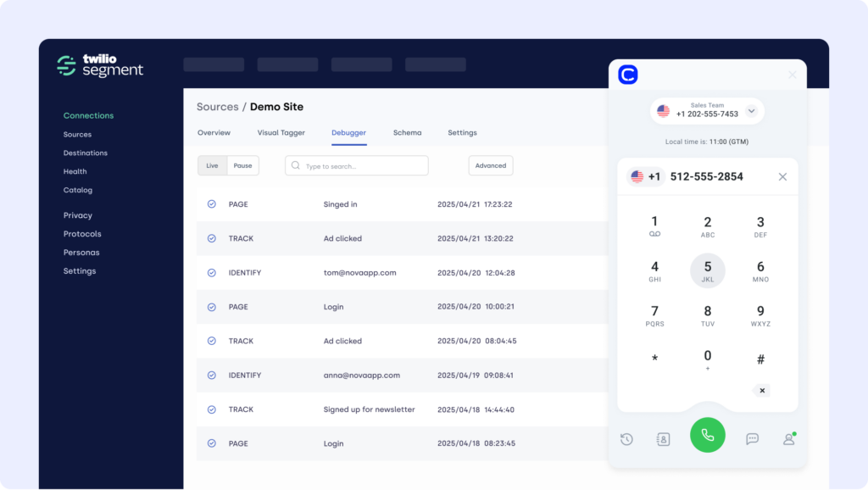The height and width of the screenshot is (490, 868).
Task: Open the Advanced filter options
Action: click(491, 166)
